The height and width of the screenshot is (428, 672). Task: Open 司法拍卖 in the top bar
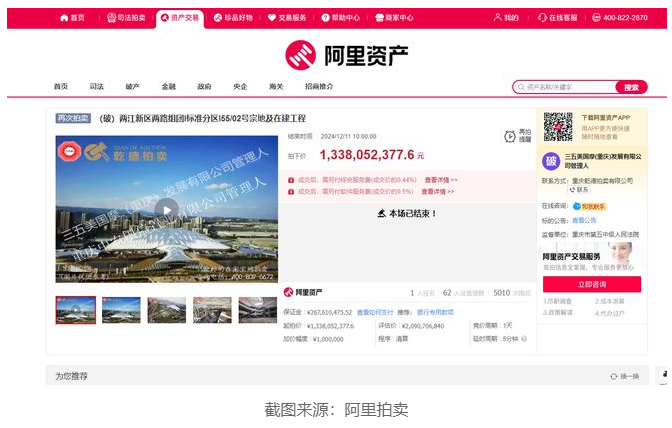pos(126,18)
